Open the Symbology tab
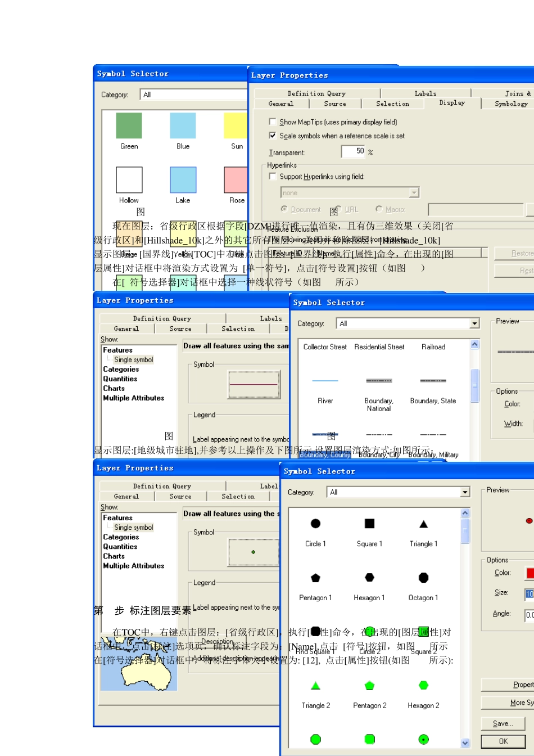This screenshot has height=756, width=534. [511, 104]
